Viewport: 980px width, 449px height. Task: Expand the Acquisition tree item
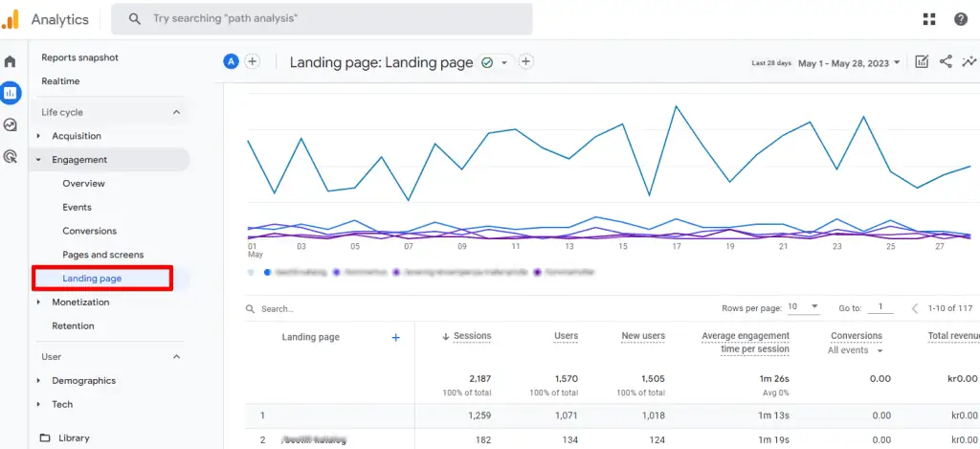(x=38, y=136)
